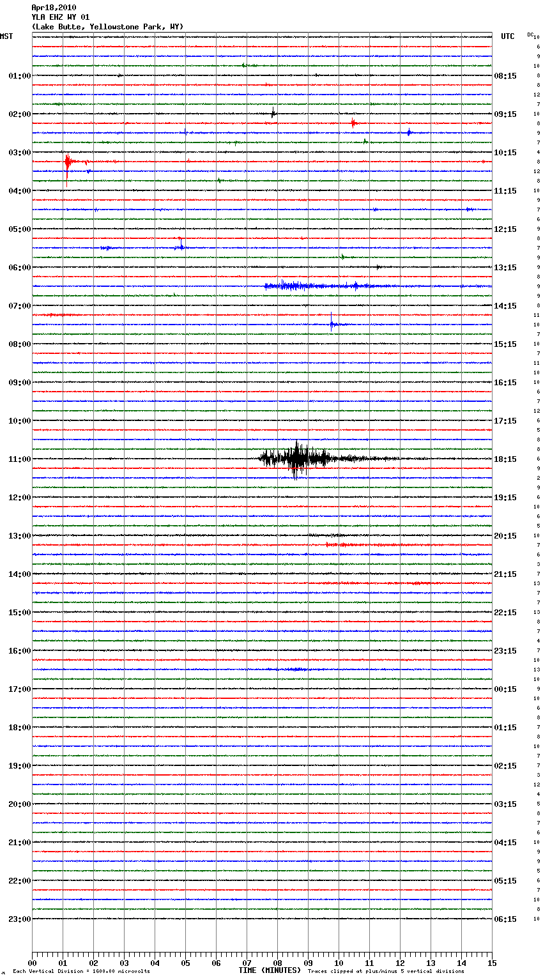Click the 20:15 UTC time label
Image resolution: width=543 pixels, height=980 pixels.
click(x=505, y=536)
